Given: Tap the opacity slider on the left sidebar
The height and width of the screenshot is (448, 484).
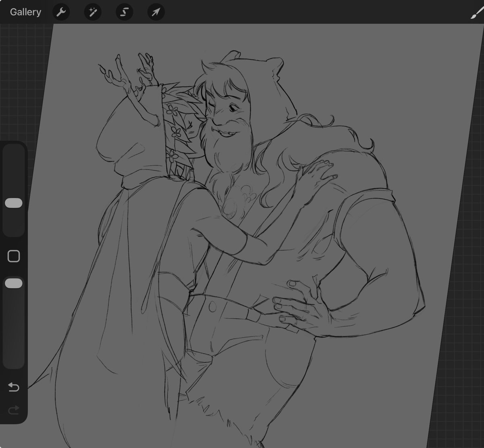Looking at the screenshot, I should coord(14,283).
